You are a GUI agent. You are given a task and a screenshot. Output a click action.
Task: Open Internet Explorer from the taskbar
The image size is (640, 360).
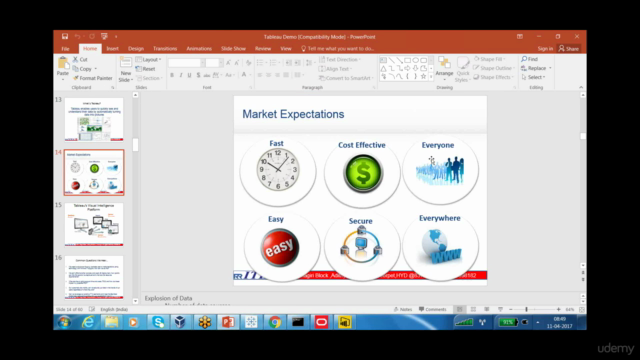[x=88, y=322]
